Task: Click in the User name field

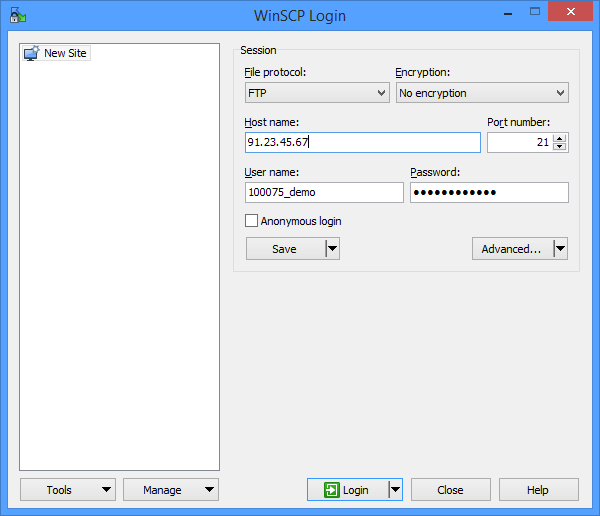Action: point(324,193)
